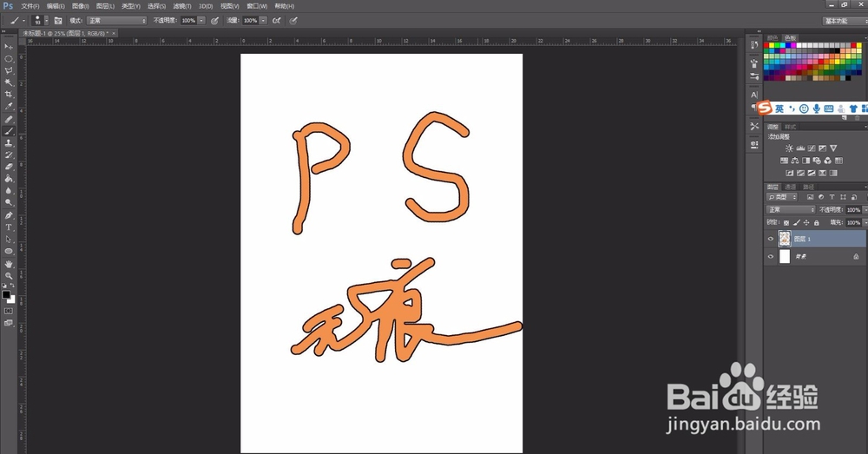Open the layer filter type 类型 dropdown
Screen dimensions: 868x454
pos(782,197)
